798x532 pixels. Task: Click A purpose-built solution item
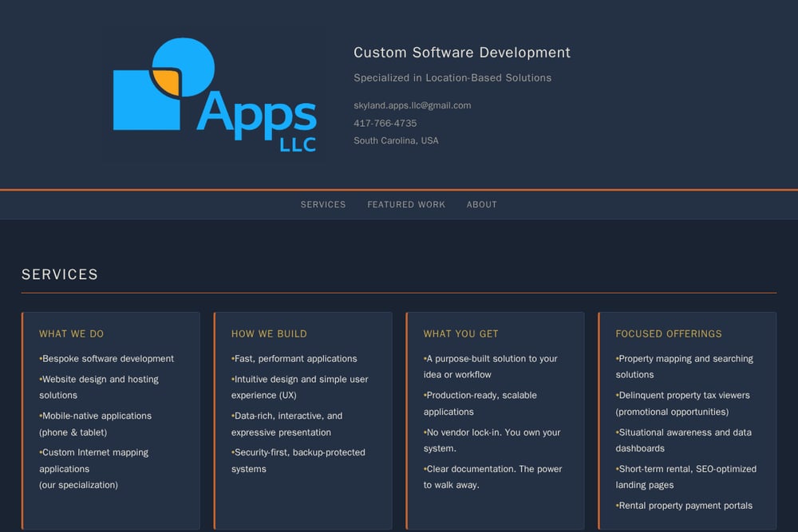(x=491, y=366)
